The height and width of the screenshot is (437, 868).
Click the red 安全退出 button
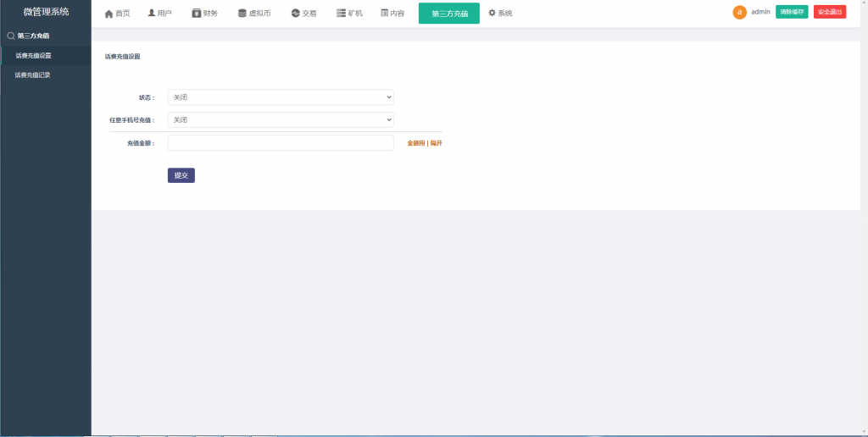pyautogui.click(x=829, y=12)
